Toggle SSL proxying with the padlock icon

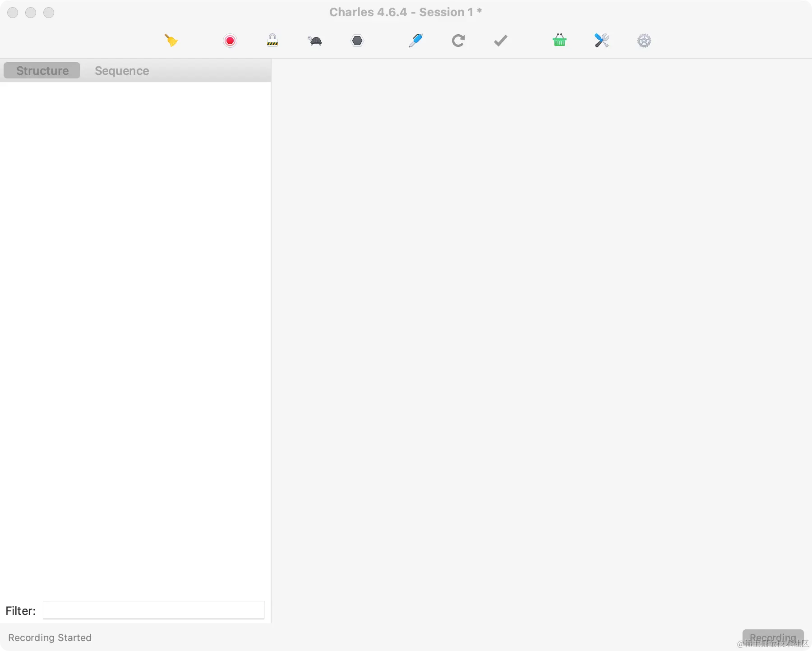point(272,41)
